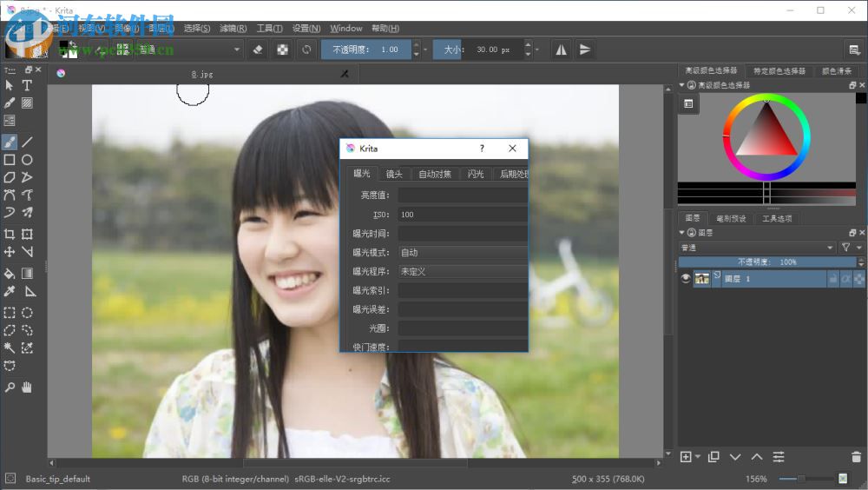Select the Ellipse tool
The height and width of the screenshot is (490, 868).
(x=27, y=160)
